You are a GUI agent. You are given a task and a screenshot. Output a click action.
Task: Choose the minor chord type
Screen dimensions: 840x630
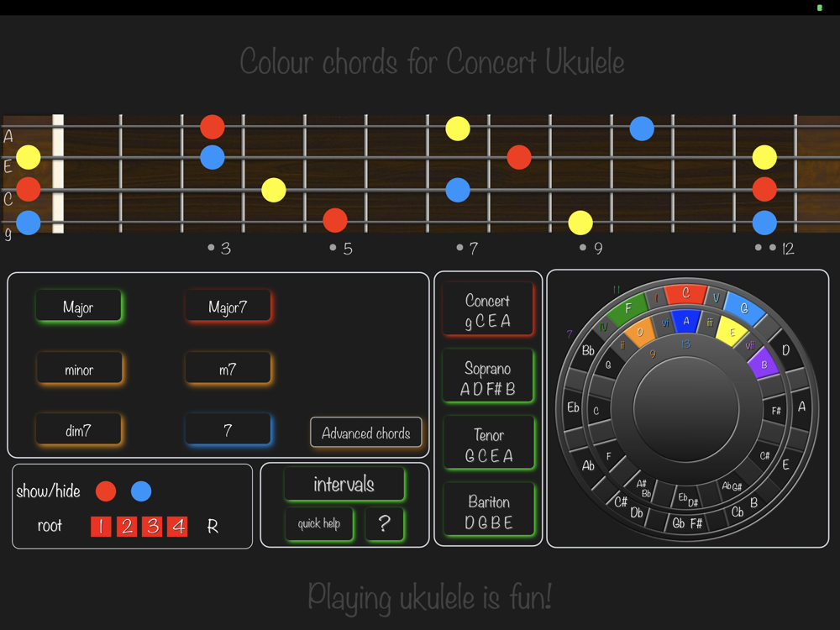coord(79,369)
